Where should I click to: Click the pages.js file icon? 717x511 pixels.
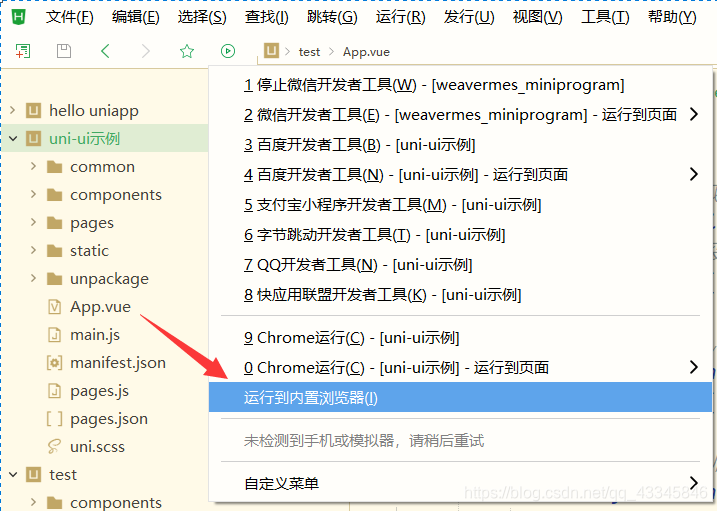click(54, 391)
